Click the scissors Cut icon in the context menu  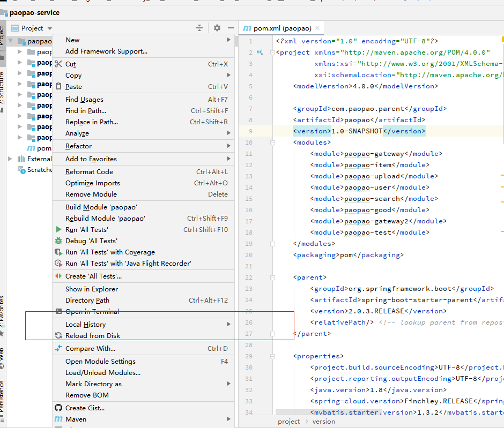click(x=58, y=64)
